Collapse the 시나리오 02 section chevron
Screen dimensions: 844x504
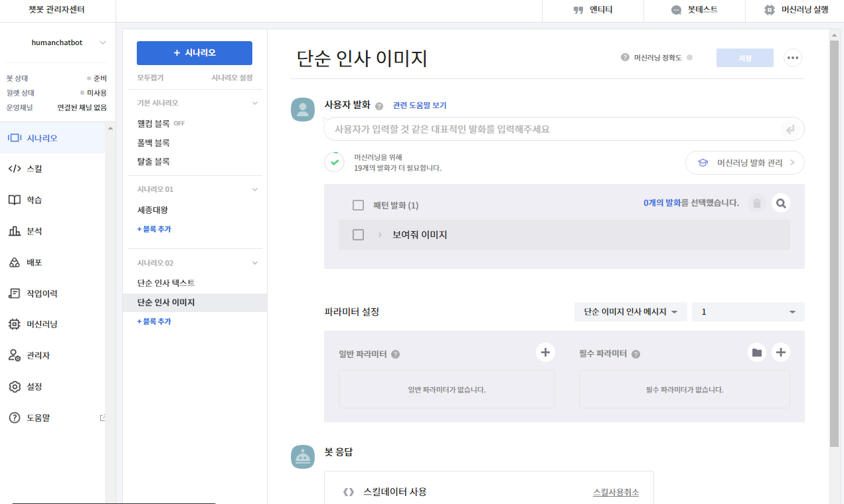tap(254, 263)
